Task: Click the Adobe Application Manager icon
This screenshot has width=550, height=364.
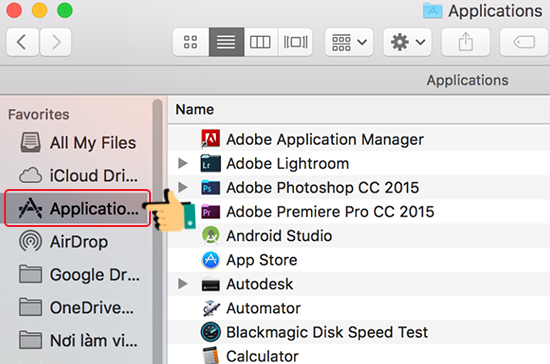Action: point(210,139)
